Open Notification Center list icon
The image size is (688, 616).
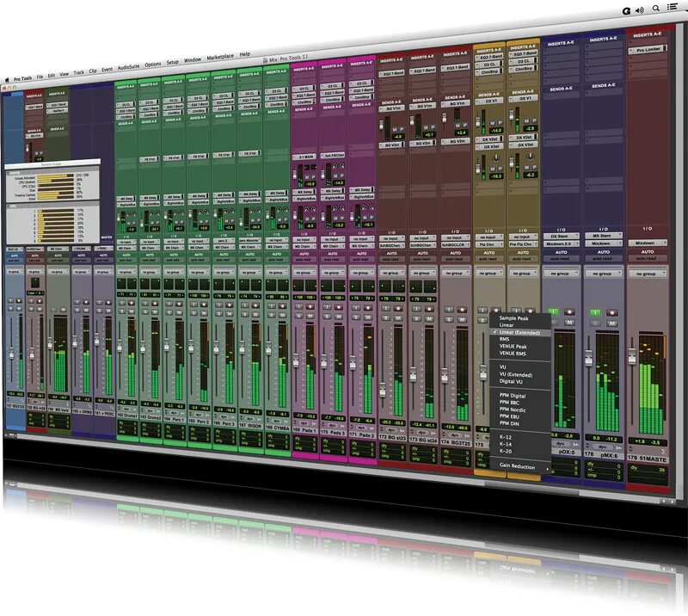tap(672, 7)
